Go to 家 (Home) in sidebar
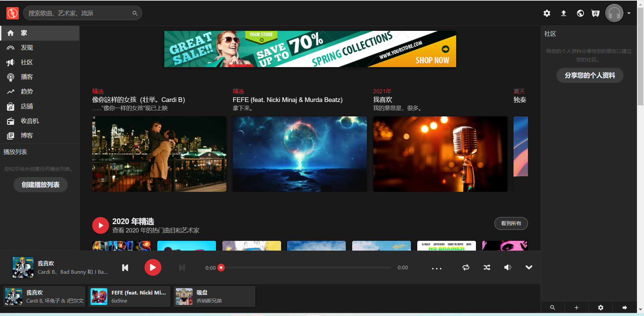This screenshot has width=644, height=316. point(40,33)
